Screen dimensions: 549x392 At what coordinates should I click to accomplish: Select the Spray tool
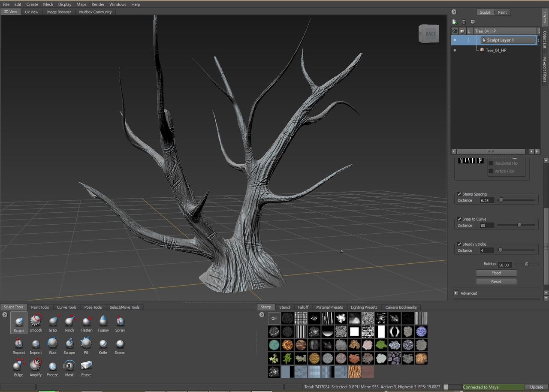(x=120, y=323)
